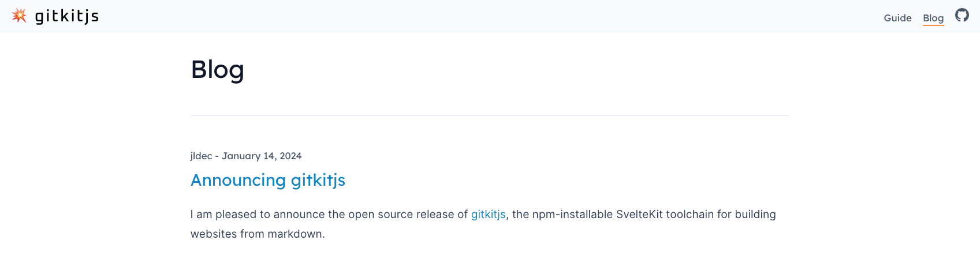The width and height of the screenshot is (980, 270).
Task: Click the gitkitjs site name in header
Action: click(67, 16)
